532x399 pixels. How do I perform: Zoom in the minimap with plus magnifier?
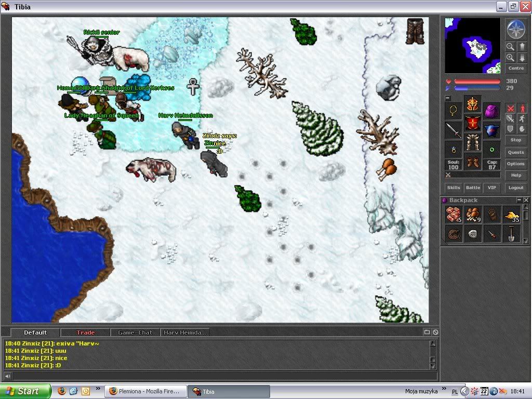tap(510, 58)
